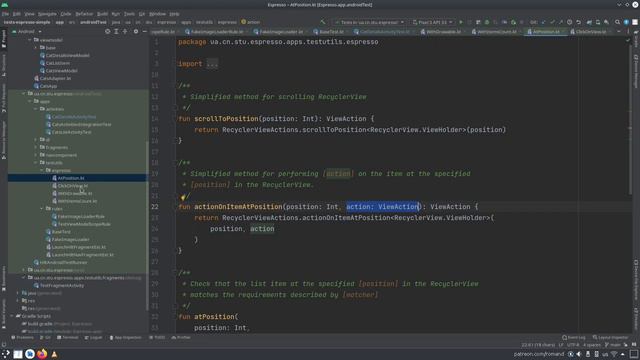Select TestViewModelScopeRule in project tree
Image resolution: width=640 pixels, height=360 pixels.
84,224
